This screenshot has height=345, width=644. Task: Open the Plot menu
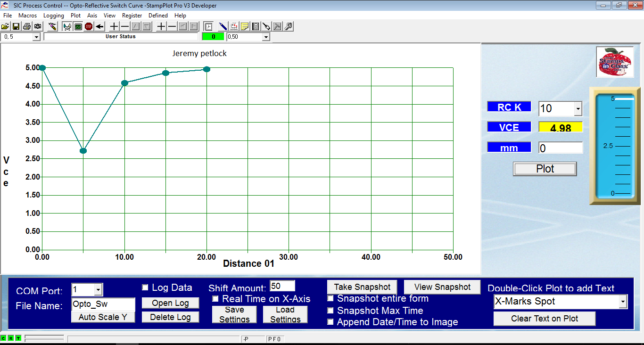(x=75, y=16)
